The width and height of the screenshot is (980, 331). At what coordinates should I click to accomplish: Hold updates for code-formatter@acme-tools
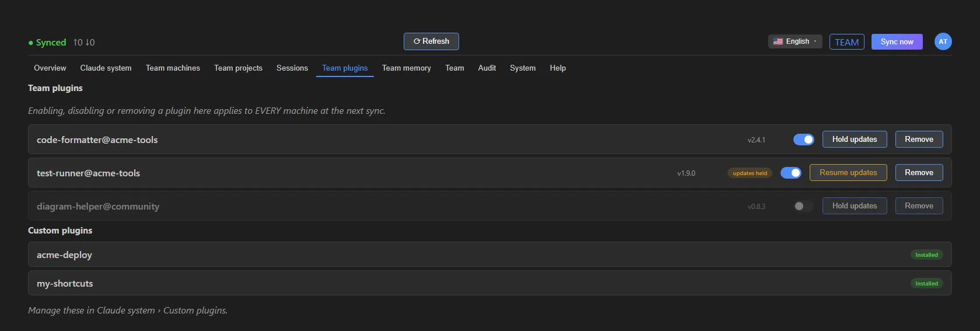[x=855, y=140]
